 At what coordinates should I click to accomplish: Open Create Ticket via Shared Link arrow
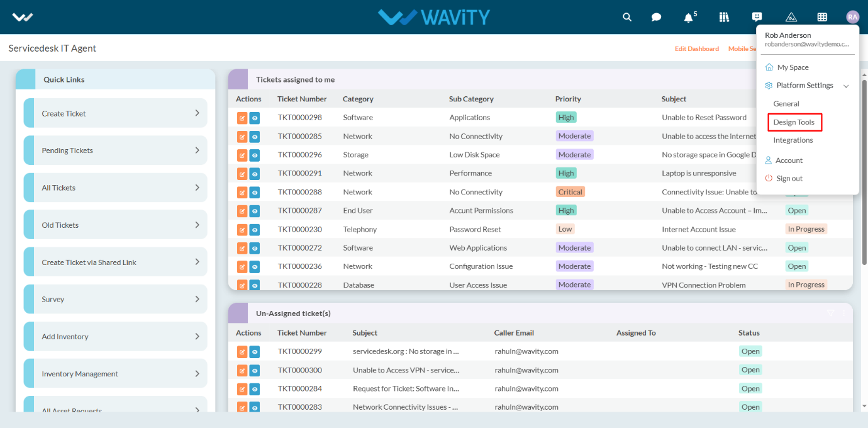[x=197, y=262]
